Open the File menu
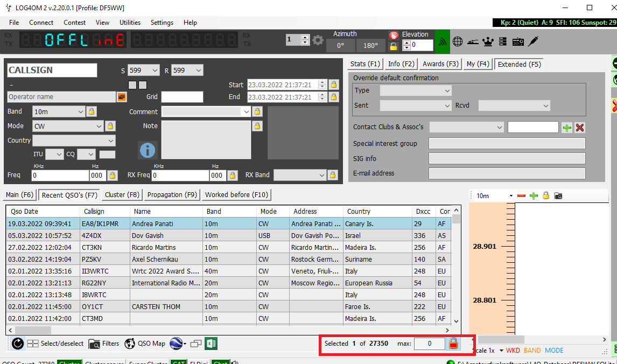 click(x=14, y=23)
